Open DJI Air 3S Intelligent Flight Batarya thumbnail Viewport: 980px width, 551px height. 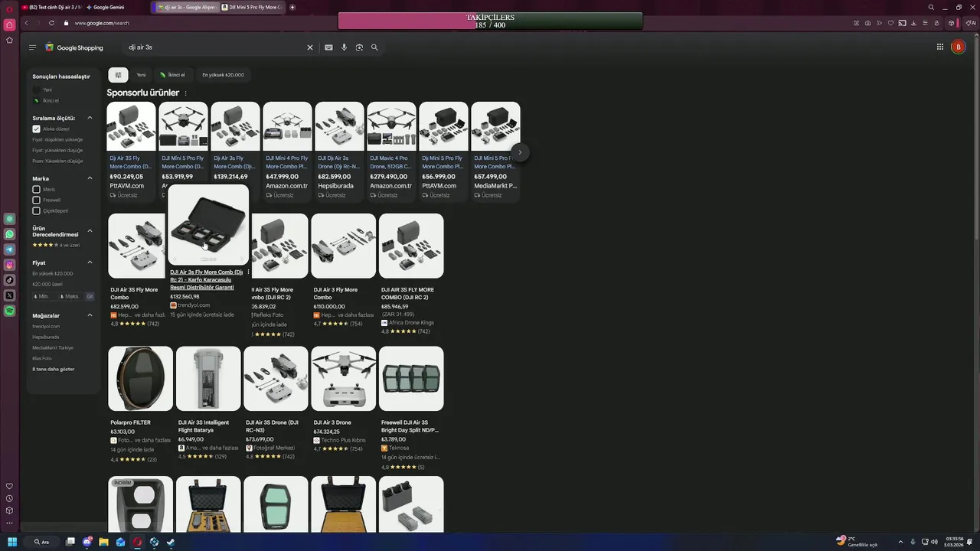click(208, 379)
